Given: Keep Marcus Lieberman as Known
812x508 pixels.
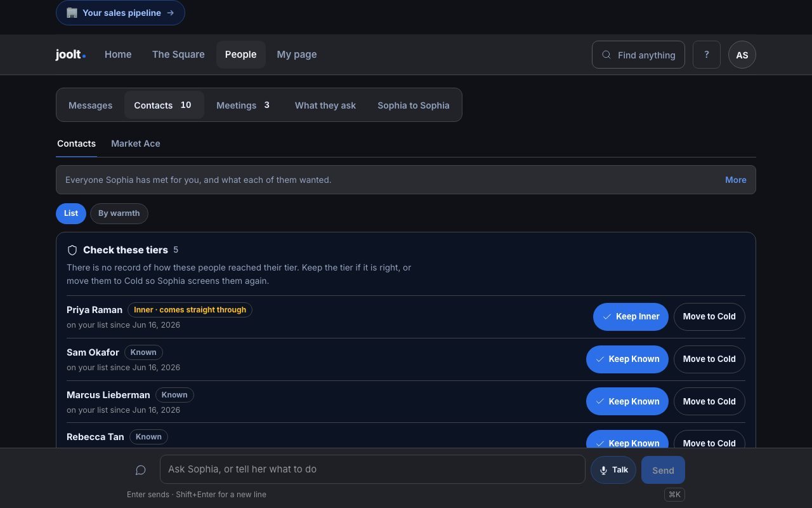Looking at the screenshot, I should [627, 402].
